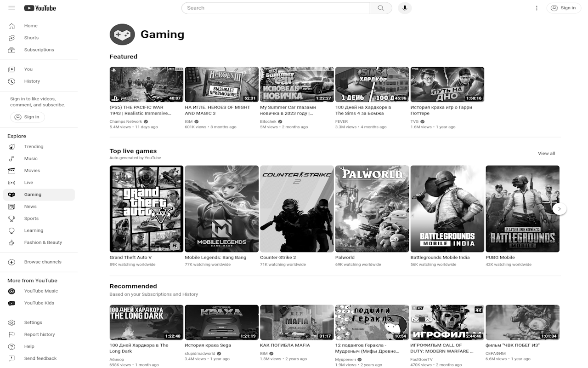This screenshot has height=368, width=588.
Task: Click the TVG channel name
Action: tap(414, 121)
